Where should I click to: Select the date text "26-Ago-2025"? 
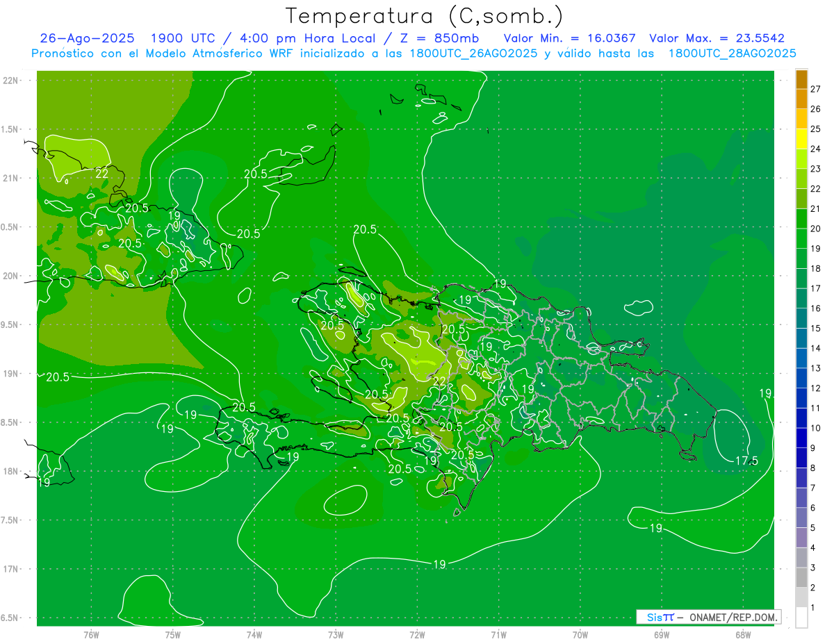pos(87,38)
